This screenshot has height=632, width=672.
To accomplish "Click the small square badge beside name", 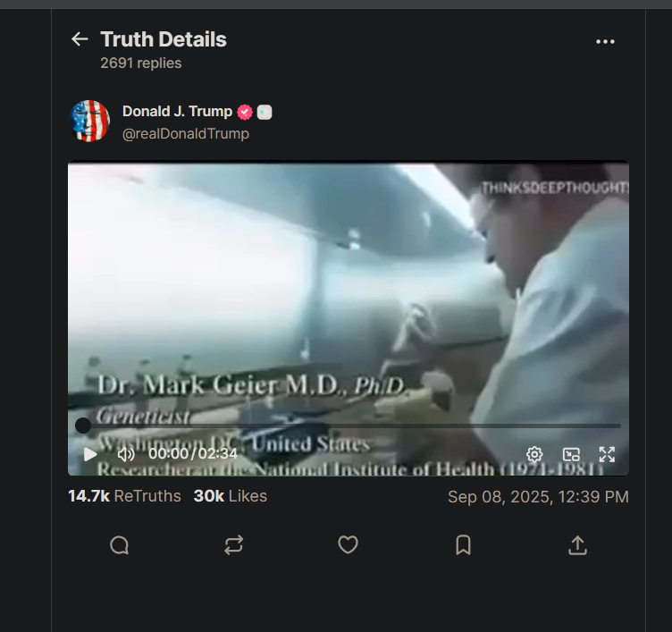I will (265, 113).
